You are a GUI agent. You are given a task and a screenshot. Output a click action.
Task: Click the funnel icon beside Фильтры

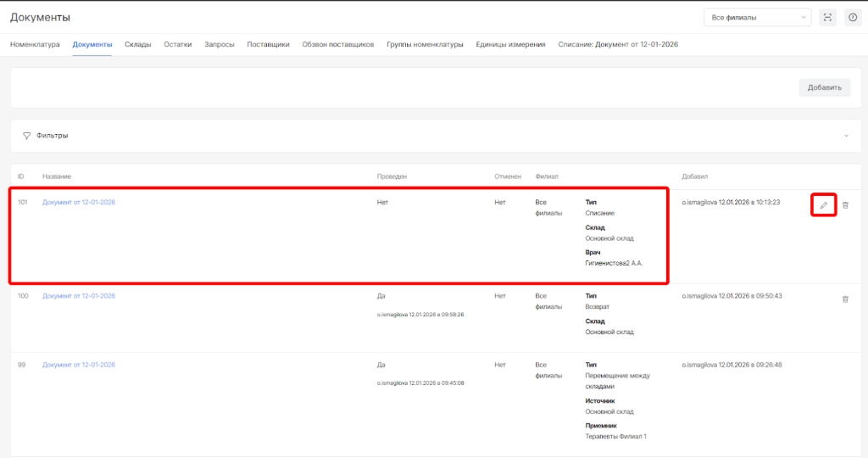click(26, 136)
